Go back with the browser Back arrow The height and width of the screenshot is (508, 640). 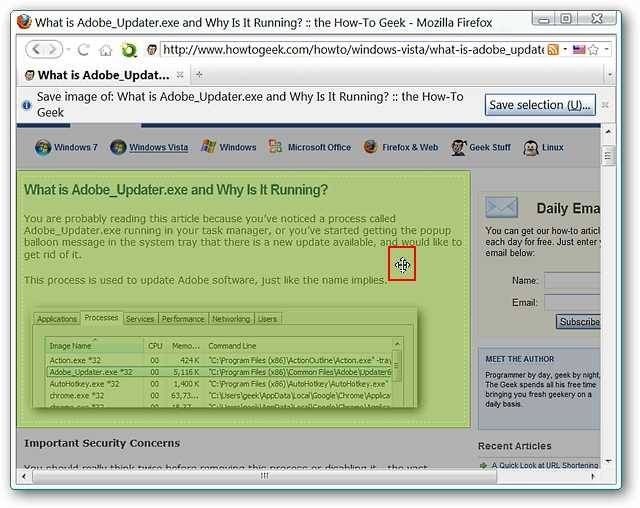pos(36,49)
